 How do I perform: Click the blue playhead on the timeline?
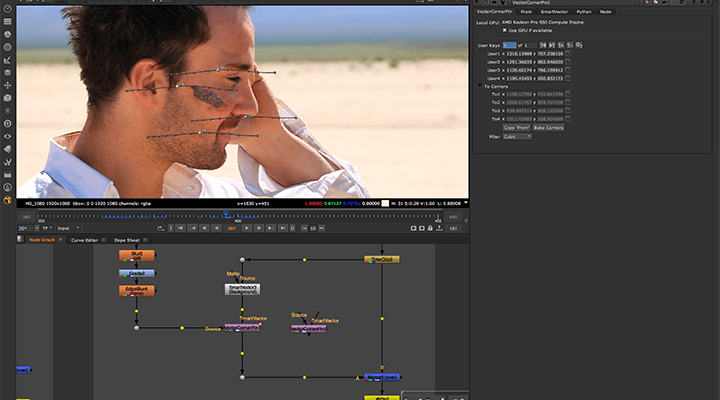(225, 214)
